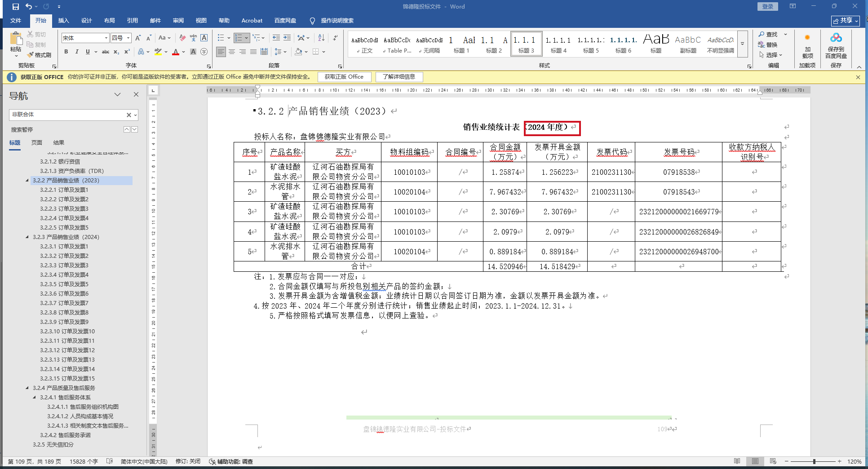Undo the last action

[x=29, y=6]
